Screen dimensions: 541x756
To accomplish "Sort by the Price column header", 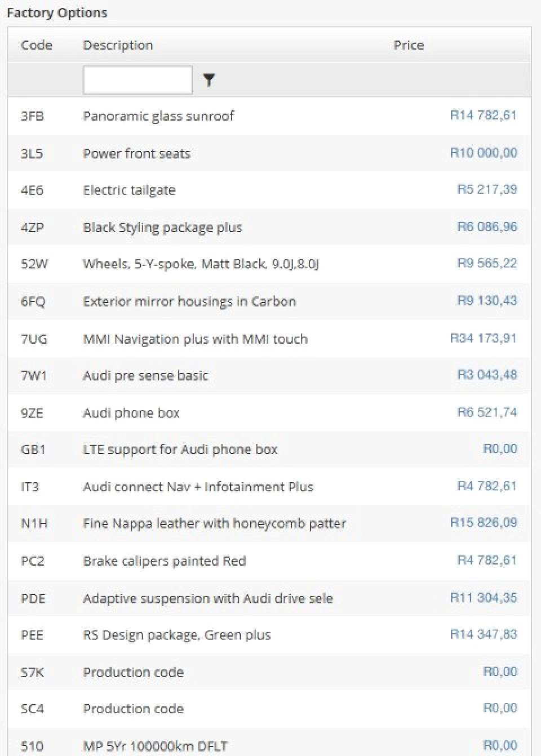I will point(409,45).
